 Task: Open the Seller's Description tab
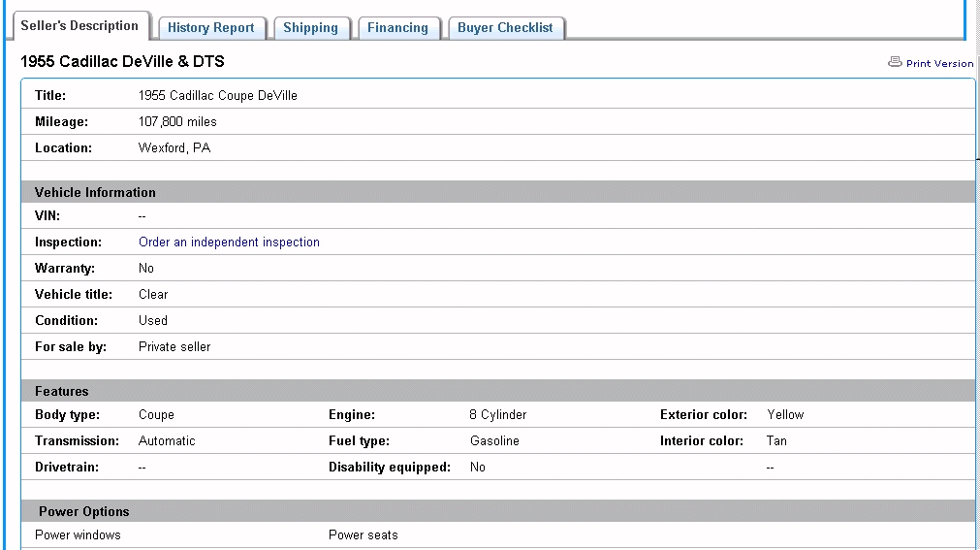pyautogui.click(x=79, y=25)
